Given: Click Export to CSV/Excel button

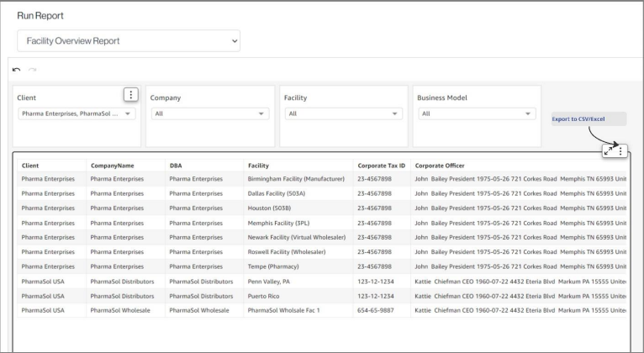Looking at the screenshot, I should 578,119.
